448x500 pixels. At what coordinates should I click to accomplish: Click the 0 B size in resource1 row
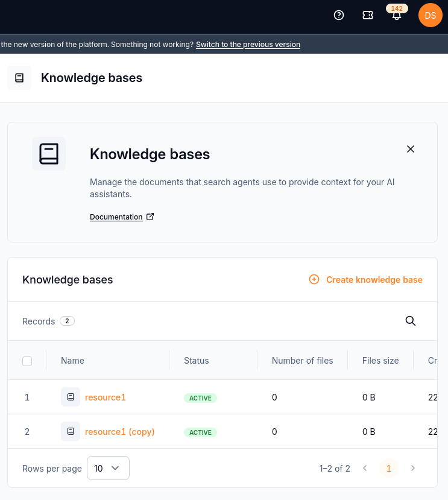coord(368,397)
